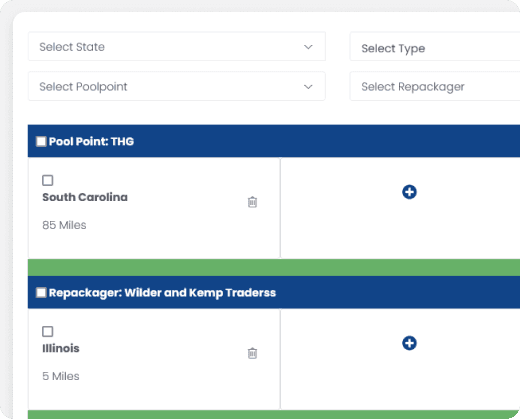Viewport: 520px width, 419px height.
Task: Open the Select State dropdown
Action: coord(177,47)
